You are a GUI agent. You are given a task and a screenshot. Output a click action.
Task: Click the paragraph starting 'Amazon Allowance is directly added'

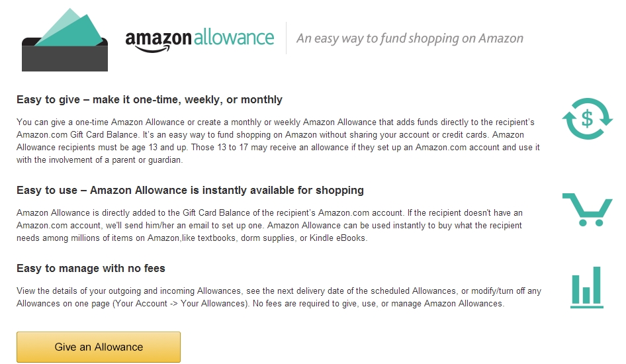tap(270, 226)
